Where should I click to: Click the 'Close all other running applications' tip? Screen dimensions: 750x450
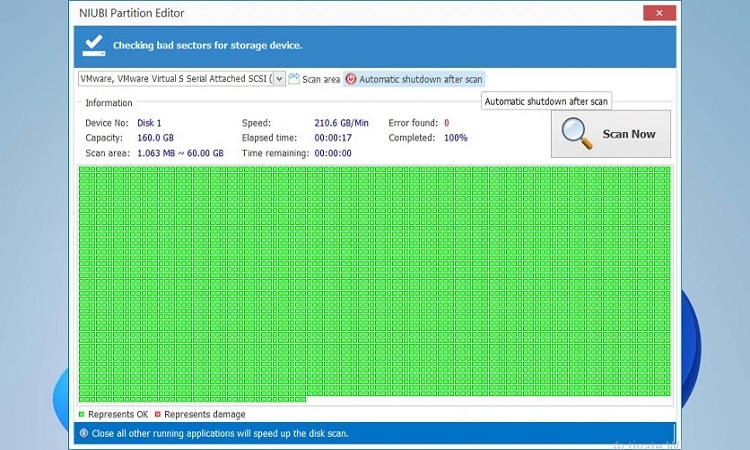(220, 433)
